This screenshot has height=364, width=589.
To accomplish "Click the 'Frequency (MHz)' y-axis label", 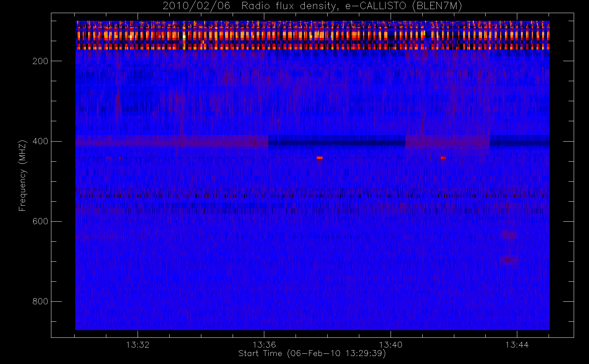I will pyautogui.click(x=23, y=175).
